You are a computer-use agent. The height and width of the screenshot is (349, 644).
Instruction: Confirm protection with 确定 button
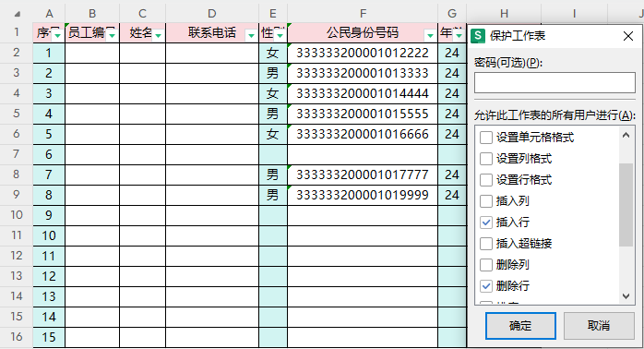[x=520, y=326]
